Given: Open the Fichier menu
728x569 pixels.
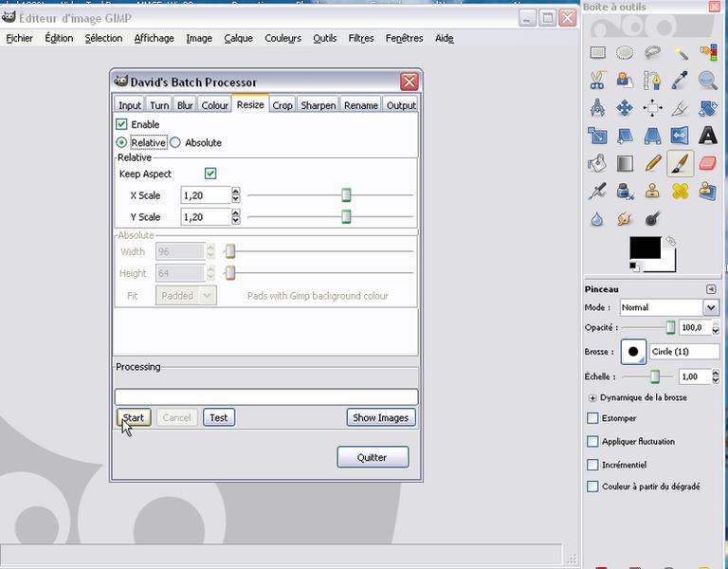Looking at the screenshot, I should click(20, 38).
